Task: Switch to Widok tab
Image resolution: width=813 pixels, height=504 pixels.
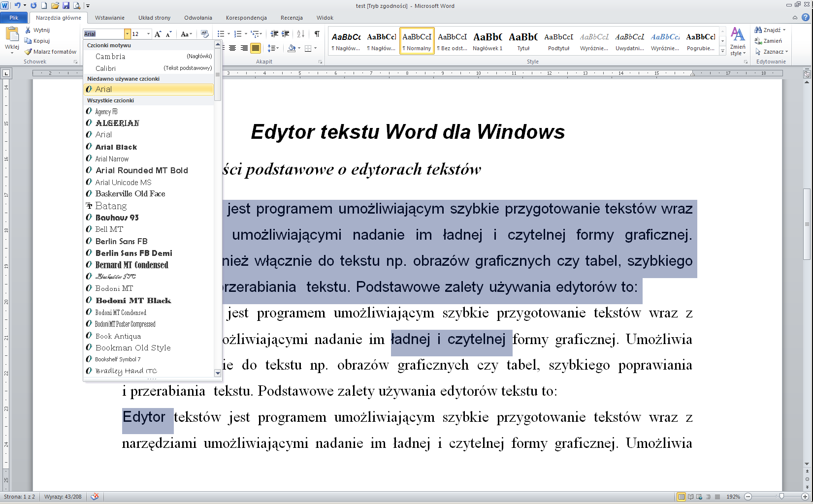Action: [325, 18]
